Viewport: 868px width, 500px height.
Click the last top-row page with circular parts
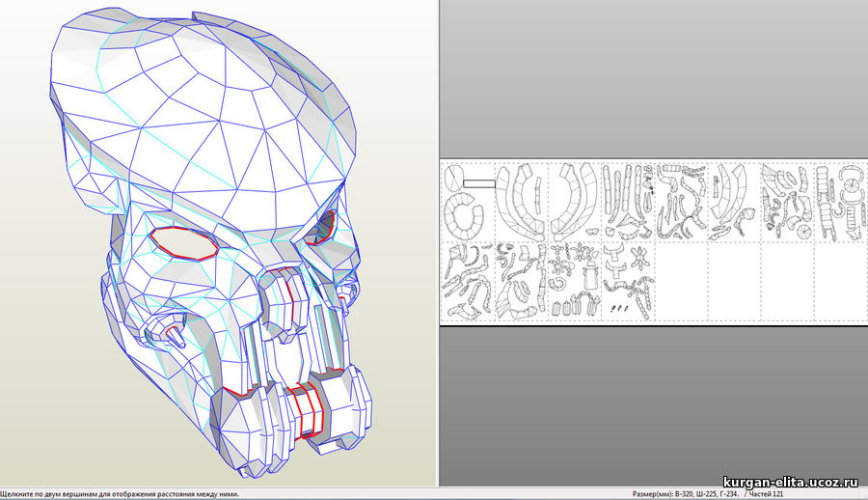pos(839,201)
